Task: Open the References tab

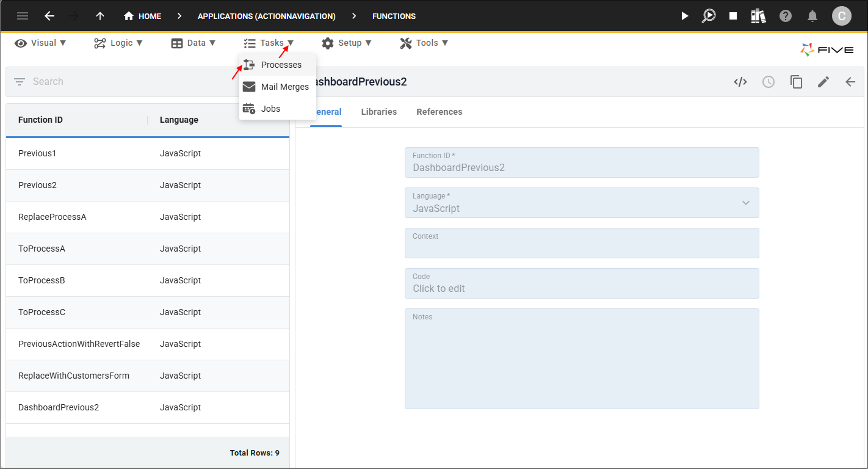Action: (439, 112)
